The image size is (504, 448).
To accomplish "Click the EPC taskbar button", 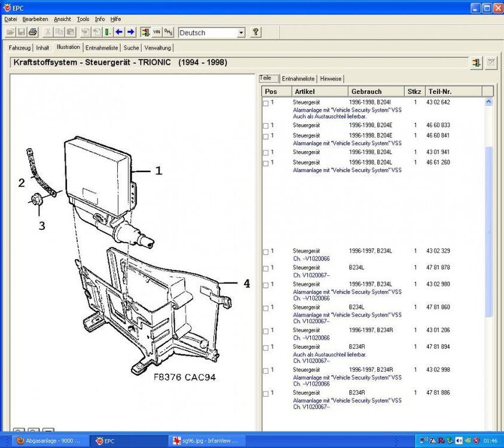I will click(x=129, y=441).
